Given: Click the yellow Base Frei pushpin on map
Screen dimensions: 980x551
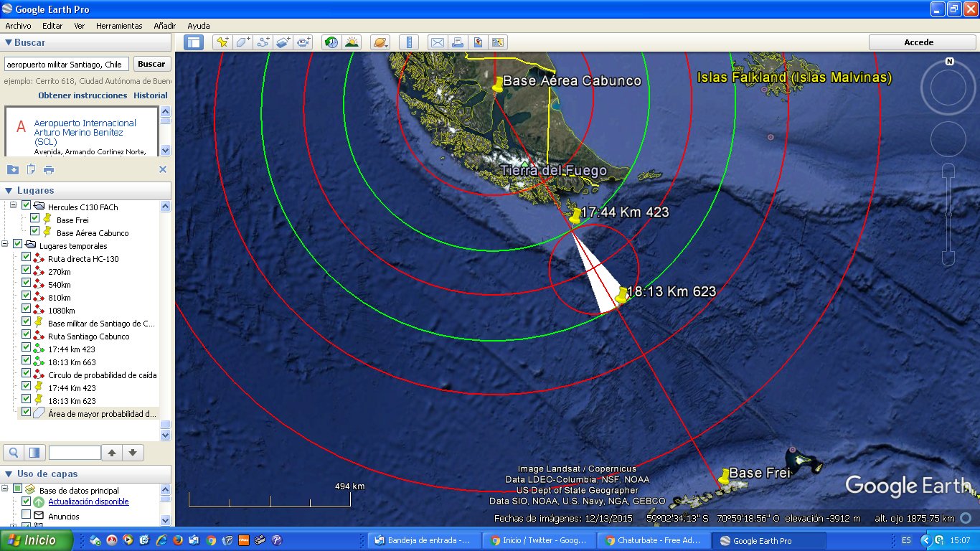Looking at the screenshot, I should [725, 477].
